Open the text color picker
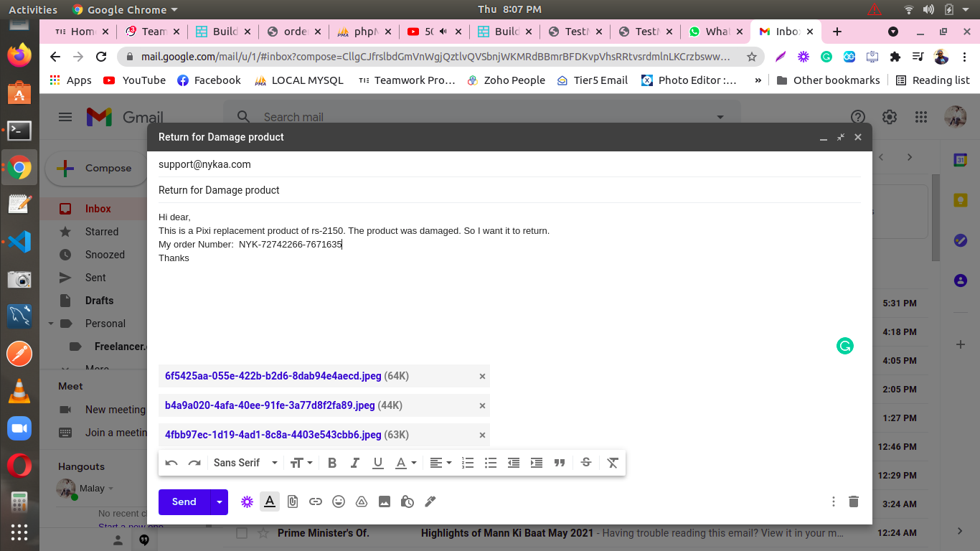Viewport: 980px width, 551px height. [x=406, y=463]
